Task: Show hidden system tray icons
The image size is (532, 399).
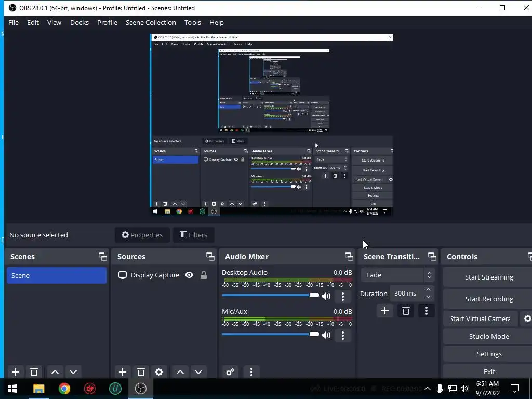Action: tap(428, 389)
